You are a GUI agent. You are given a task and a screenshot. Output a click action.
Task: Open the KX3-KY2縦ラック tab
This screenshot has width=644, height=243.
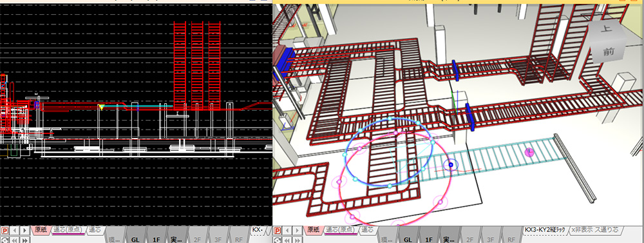[545, 230]
